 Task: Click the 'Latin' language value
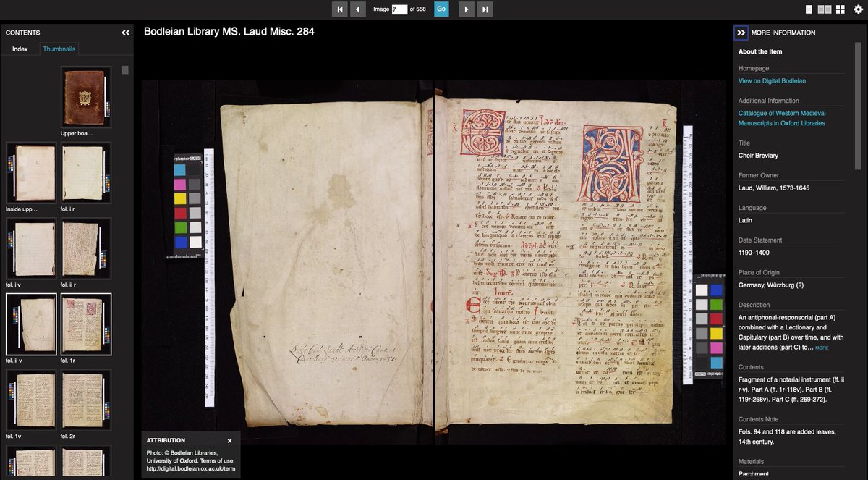745,220
